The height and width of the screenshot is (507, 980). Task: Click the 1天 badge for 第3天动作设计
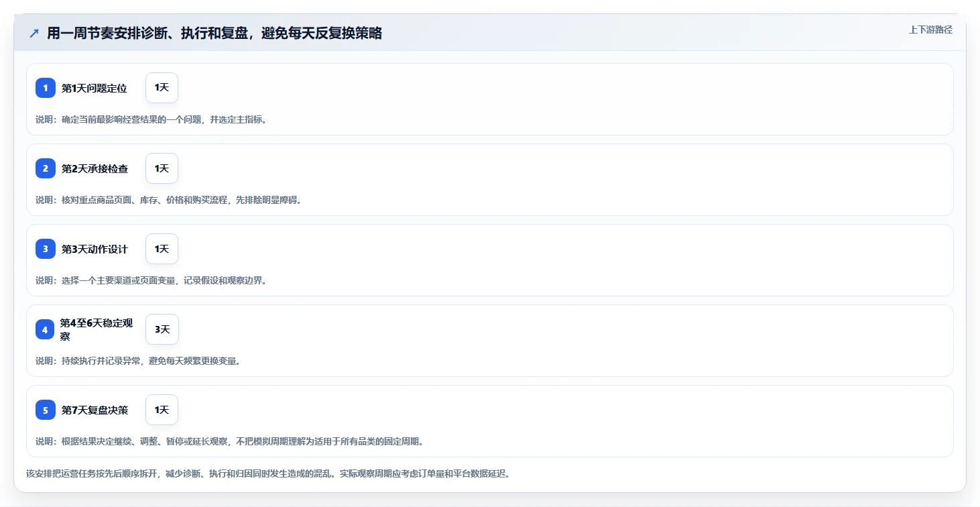(162, 249)
